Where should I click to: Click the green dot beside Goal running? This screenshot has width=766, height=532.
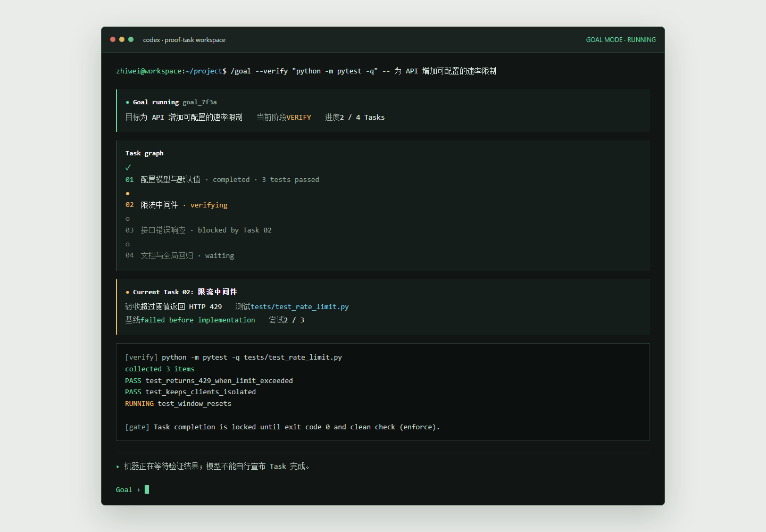pyautogui.click(x=128, y=102)
